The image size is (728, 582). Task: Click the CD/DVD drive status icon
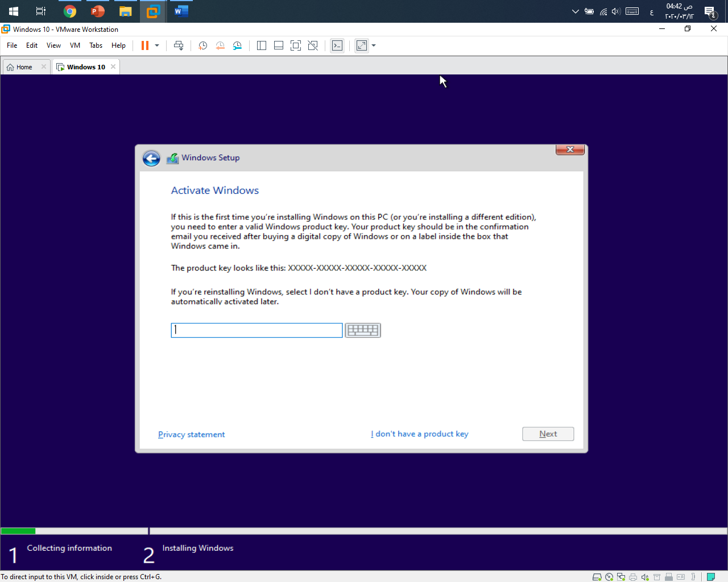(609, 577)
